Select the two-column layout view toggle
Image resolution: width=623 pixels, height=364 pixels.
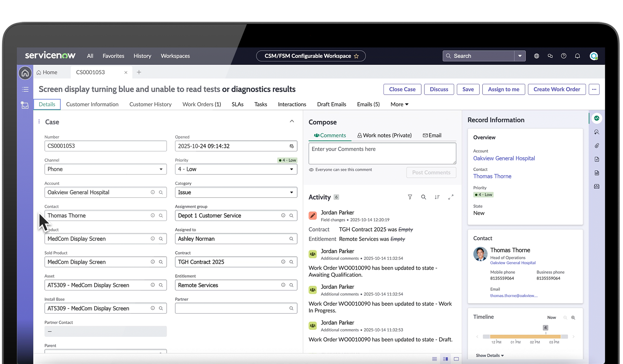pyautogui.click(x=445, y=359)
